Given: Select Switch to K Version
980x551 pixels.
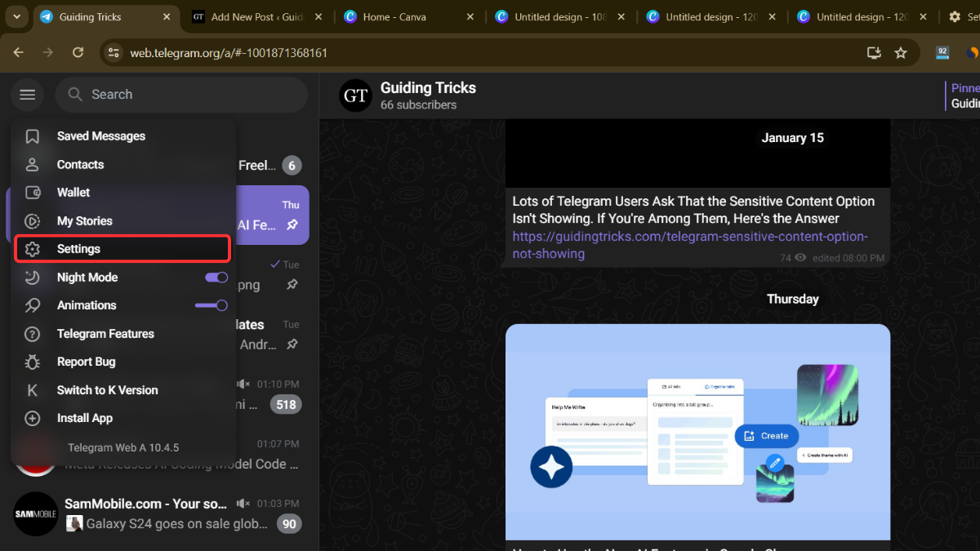Looking at the screenshot, I should (109, 389).
